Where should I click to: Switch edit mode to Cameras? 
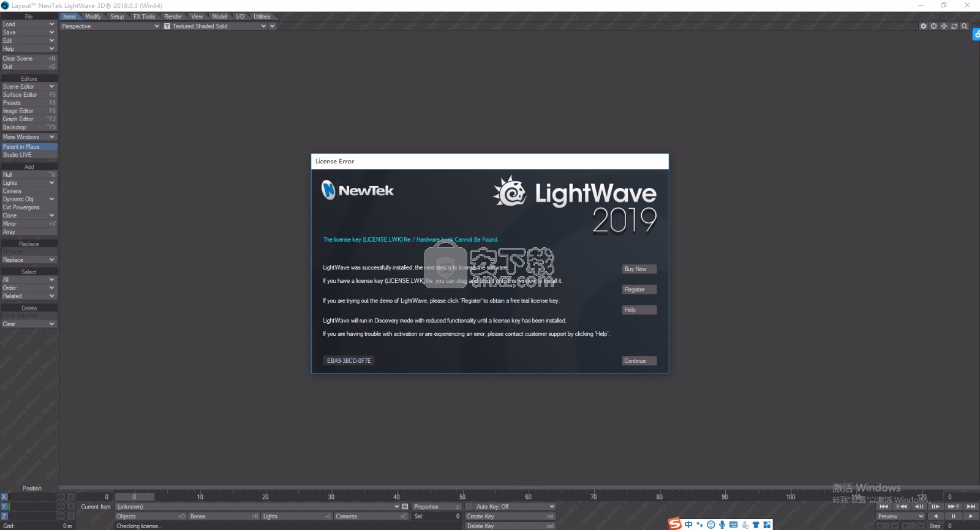coord(371,517)
